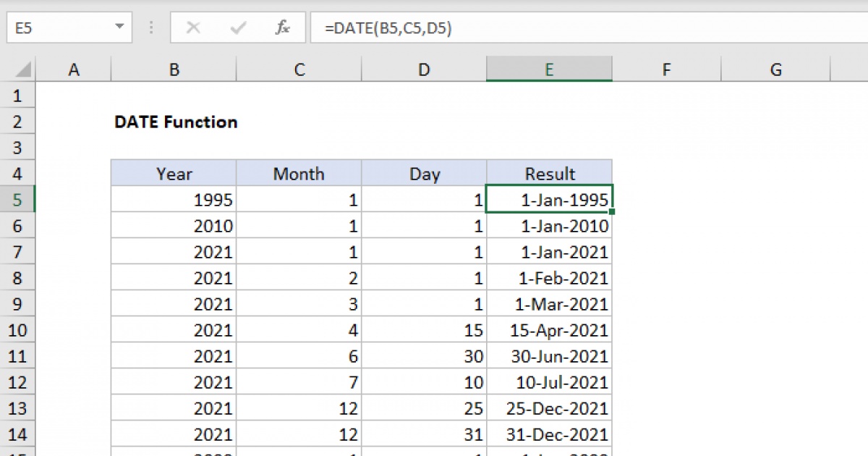The image size is (868, 456).
Task: Click the formula bar containing =DATE(B5,C5,D5)
Action: click(x=589, y=28)
